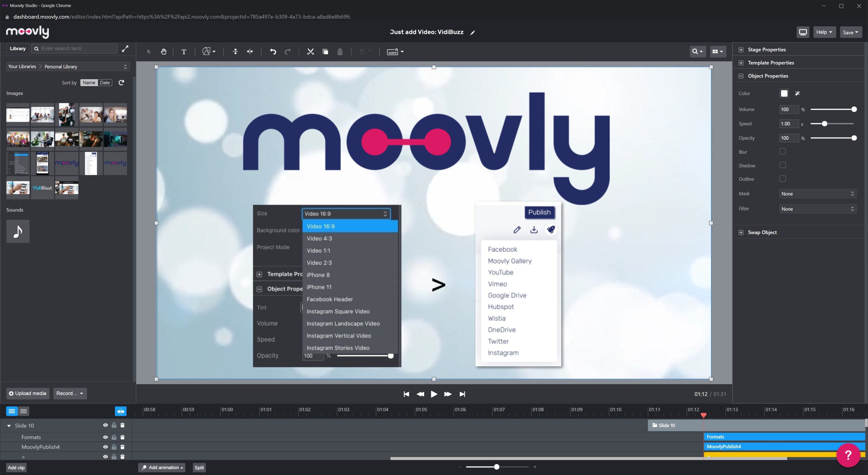Click the vertical center align icon
This screenshot has width=868, height=475.
point(235,51)
